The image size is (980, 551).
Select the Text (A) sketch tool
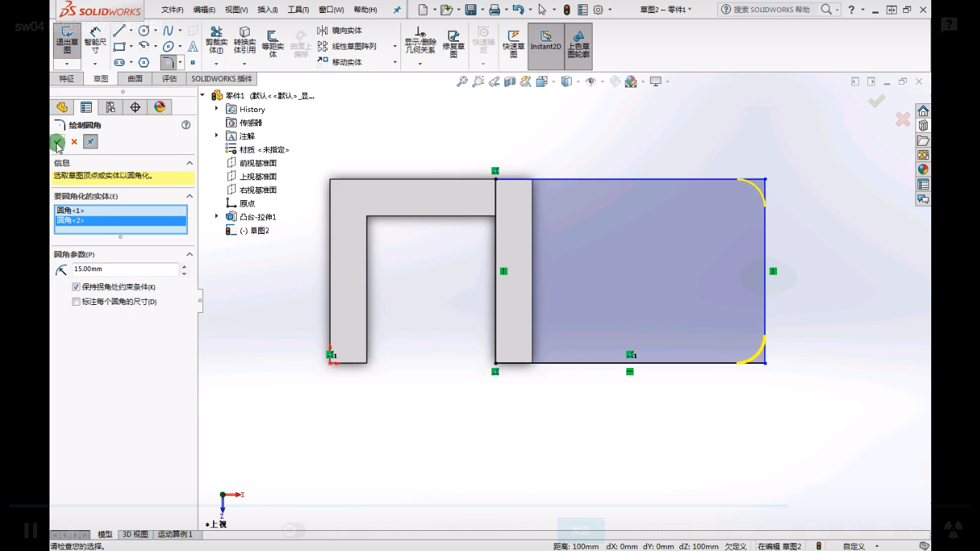click(x=193, y=47)
